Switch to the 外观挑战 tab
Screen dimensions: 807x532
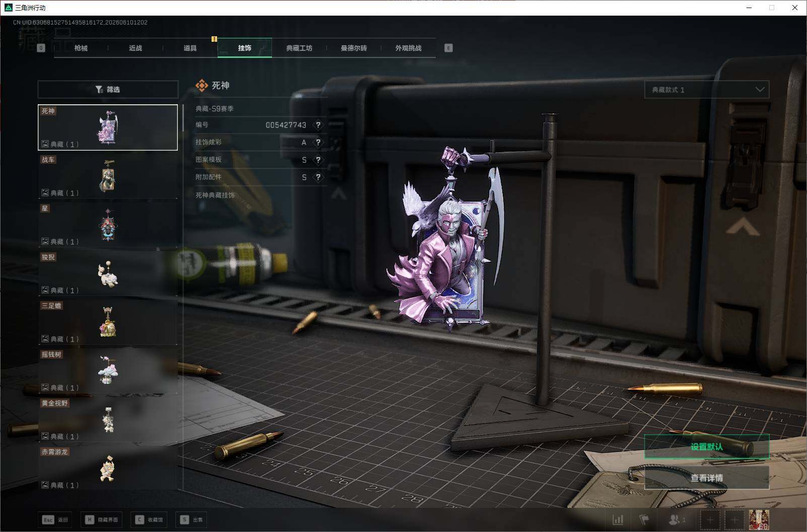coord(408,48)
